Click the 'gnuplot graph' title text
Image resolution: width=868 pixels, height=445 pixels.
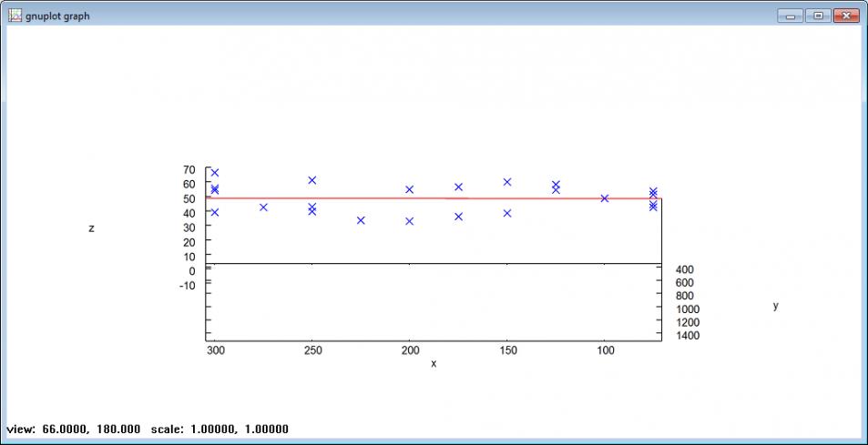click(x=58, y=16)
